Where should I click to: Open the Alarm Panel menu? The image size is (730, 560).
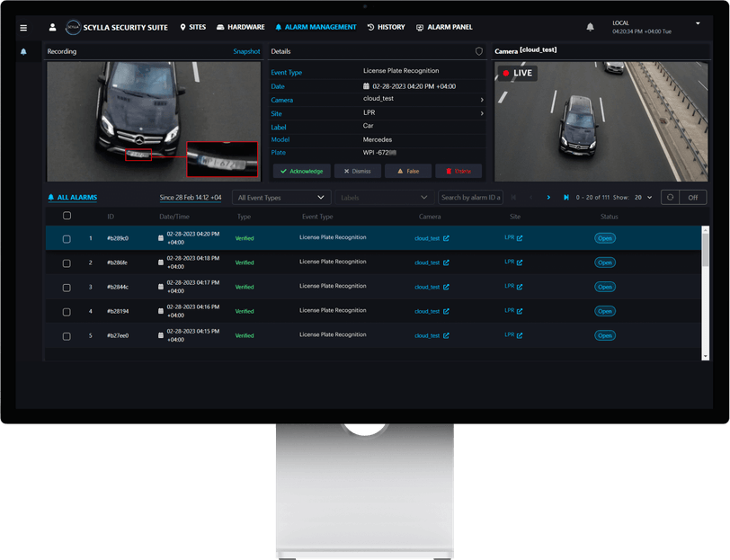(x=444, y=28)
